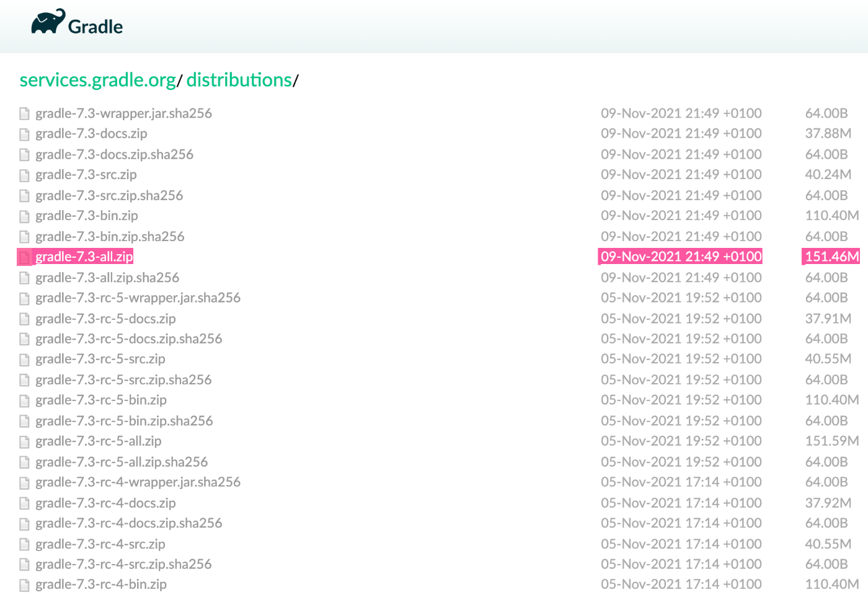This screenshot has height=595, width=868.
Task: Open the services.gradle.org breadcrumb link
Action: [98, 80]
